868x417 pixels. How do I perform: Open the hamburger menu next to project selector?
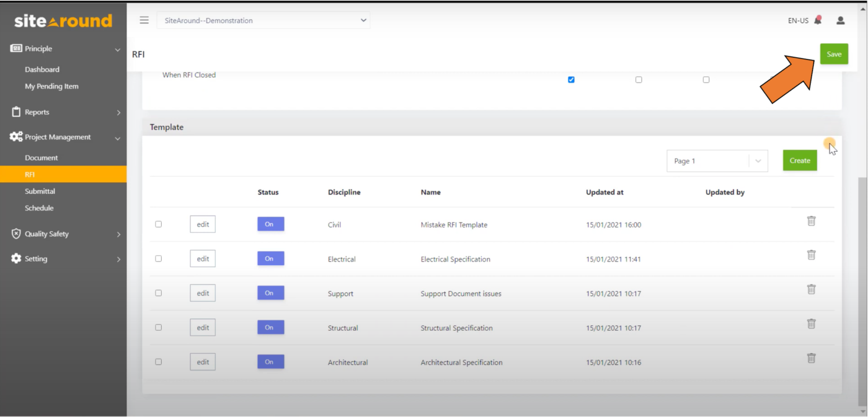[144, 20]
